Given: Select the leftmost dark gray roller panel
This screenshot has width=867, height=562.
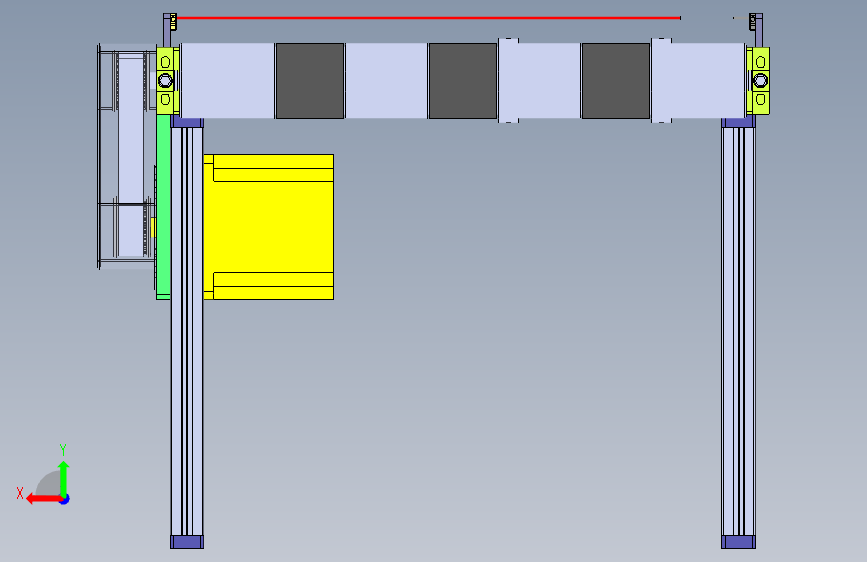Looking at the screenshot, I should tap(310, 81).
